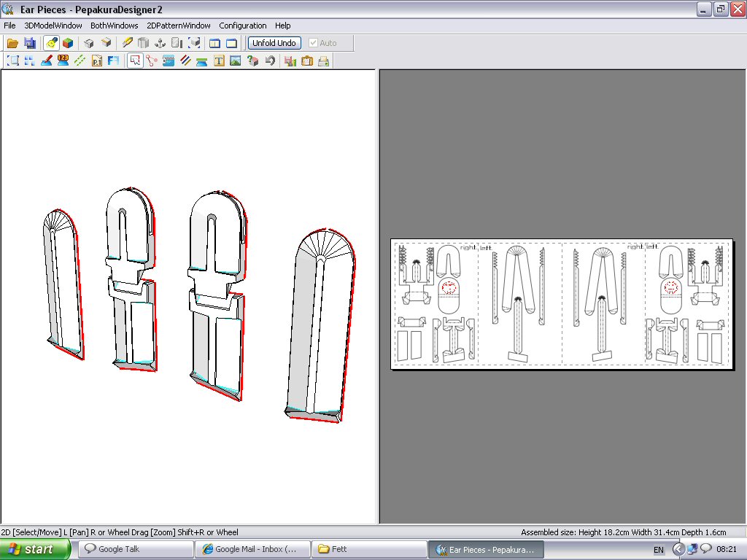Click the '123' numbering icon

click(x=63, y=61)
